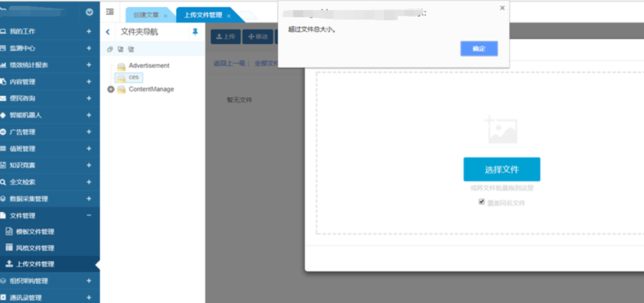Screen dimensions: 644x303
Task: Open the 便民咨询 envelope icon
Action: pyautogui.click(x=3, y=98)
